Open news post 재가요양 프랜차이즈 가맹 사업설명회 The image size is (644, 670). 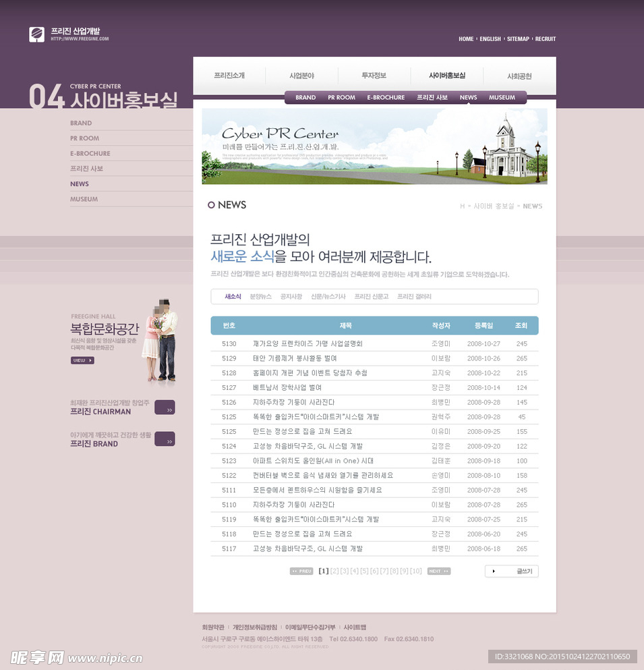click(298, 343)
